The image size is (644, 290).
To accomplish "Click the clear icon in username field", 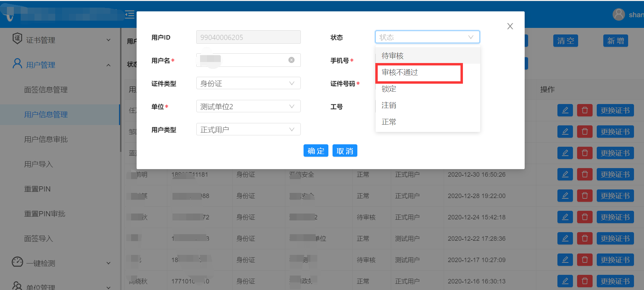I will 291,60.
